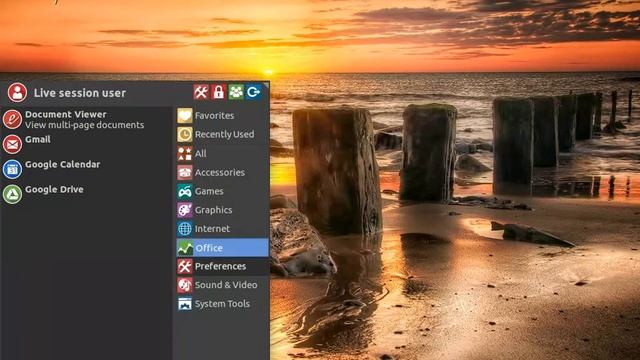Browse the Sound & Video category

(222, 285)
